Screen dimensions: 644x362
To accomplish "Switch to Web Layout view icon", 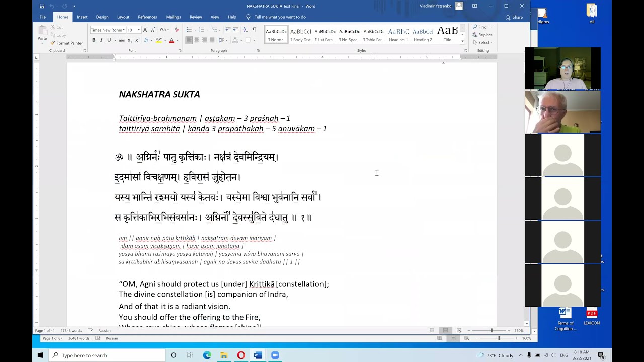I will click(459, 330).
